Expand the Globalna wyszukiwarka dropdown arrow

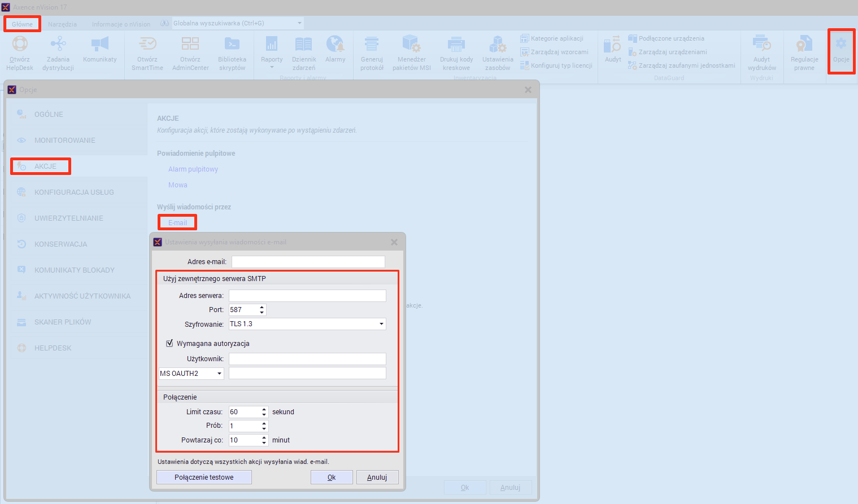(299, 23)
